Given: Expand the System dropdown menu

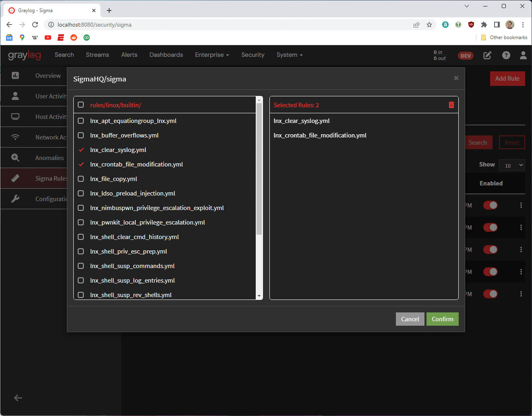Looking at the screenshot, I should click(289, 55).
